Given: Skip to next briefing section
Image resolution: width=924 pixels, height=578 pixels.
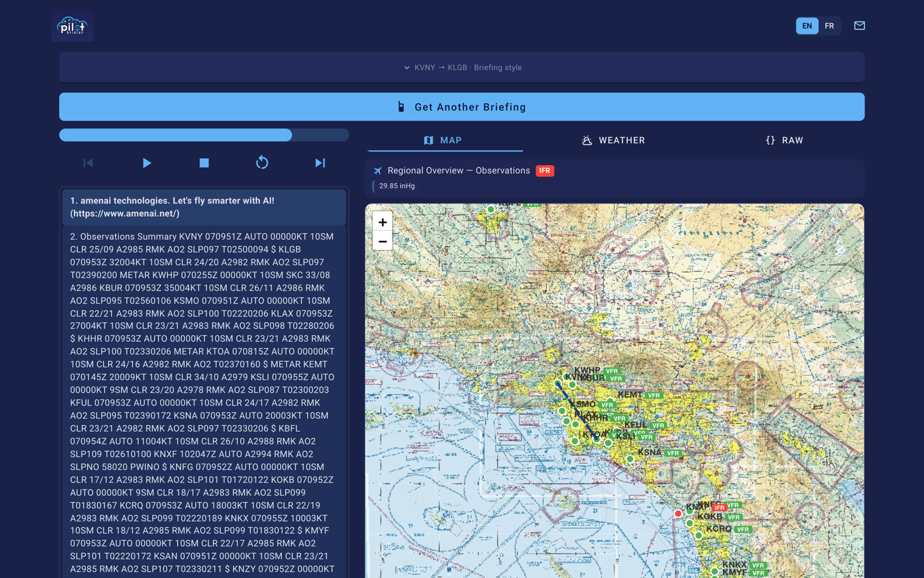Looking at the screenshot, I should [320, 163].
